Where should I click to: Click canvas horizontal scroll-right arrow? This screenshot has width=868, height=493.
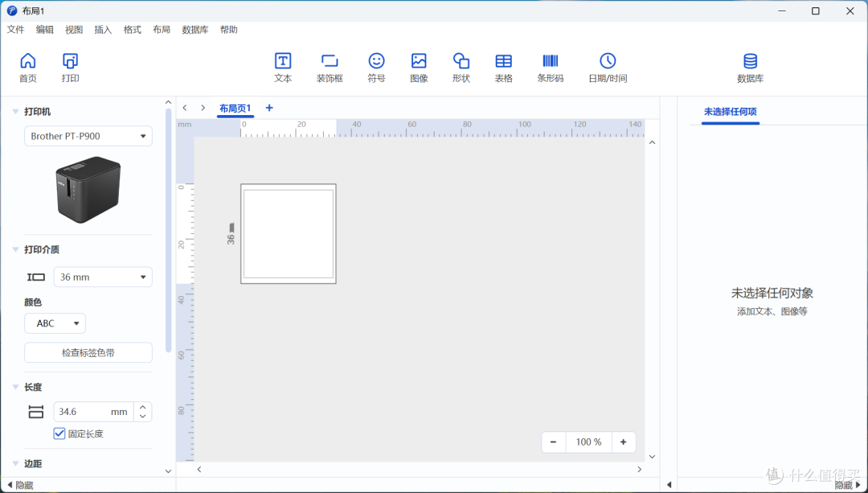coord(640,469)
